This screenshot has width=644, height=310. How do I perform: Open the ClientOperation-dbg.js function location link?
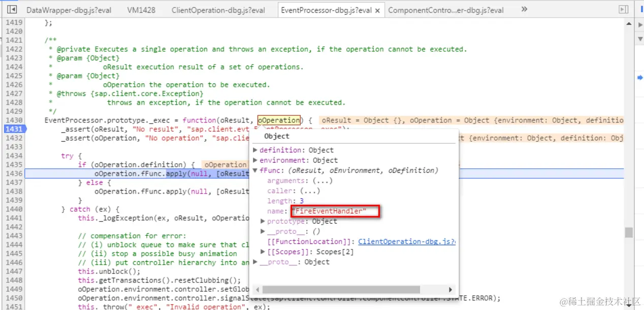click(407, 241)
